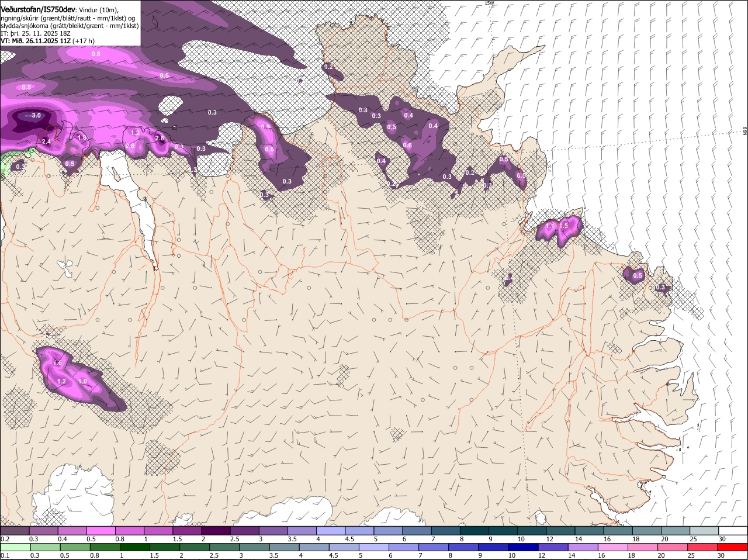Pick the light lavender 4 swatch, top legend row
The height and width of the screenshot is (560, 748).
tap(331, 531)
